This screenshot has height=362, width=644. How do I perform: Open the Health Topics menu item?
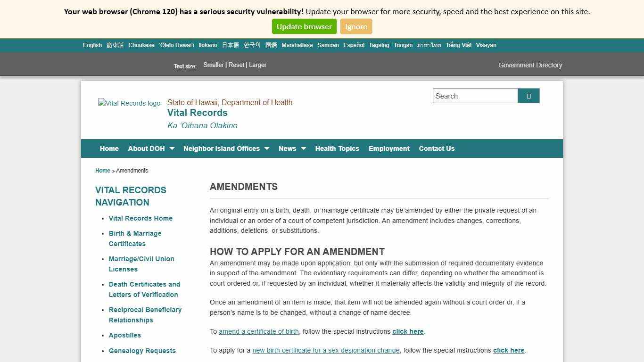337,148
